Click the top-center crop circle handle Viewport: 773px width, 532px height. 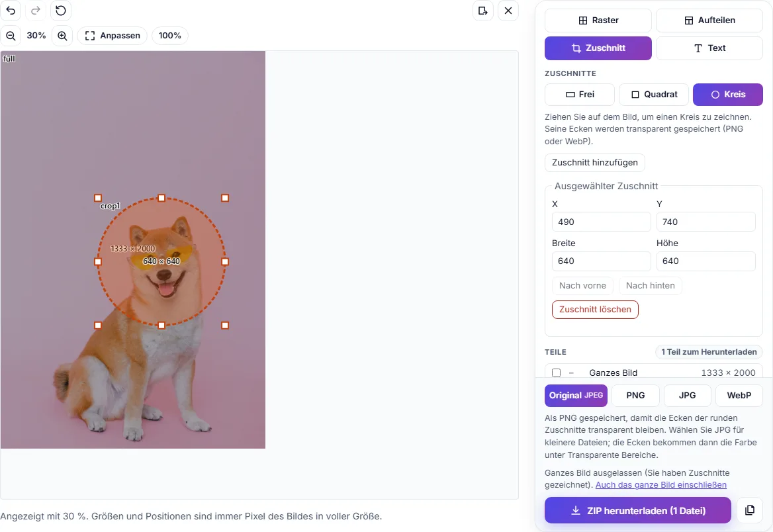point(161,198)
